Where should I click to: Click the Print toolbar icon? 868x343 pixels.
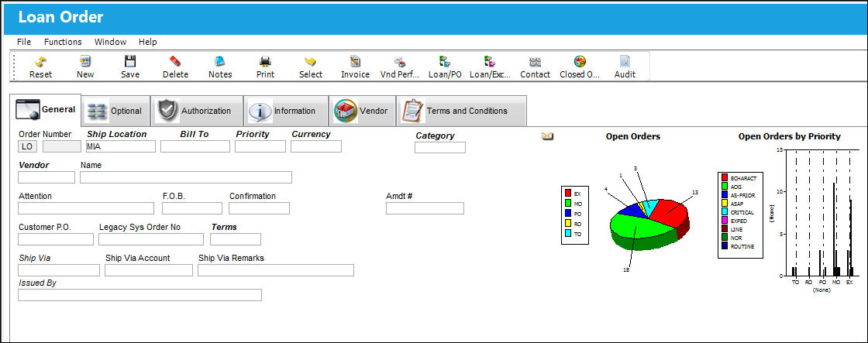265,61
